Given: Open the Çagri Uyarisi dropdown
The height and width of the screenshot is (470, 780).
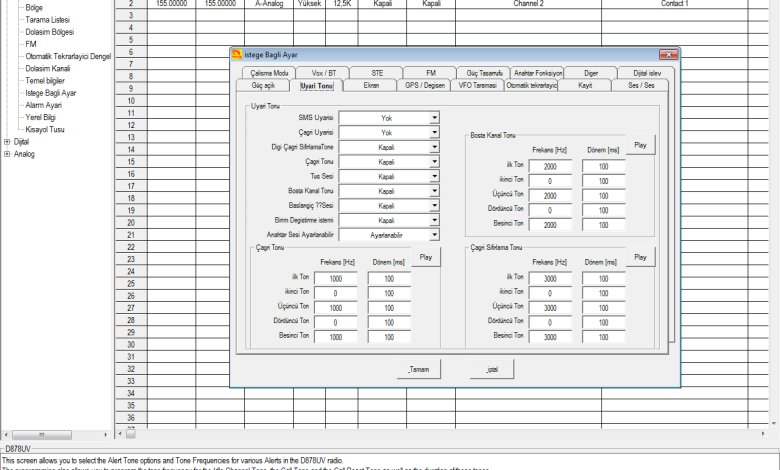Looking at the screenshot, I should pos(434,132).
